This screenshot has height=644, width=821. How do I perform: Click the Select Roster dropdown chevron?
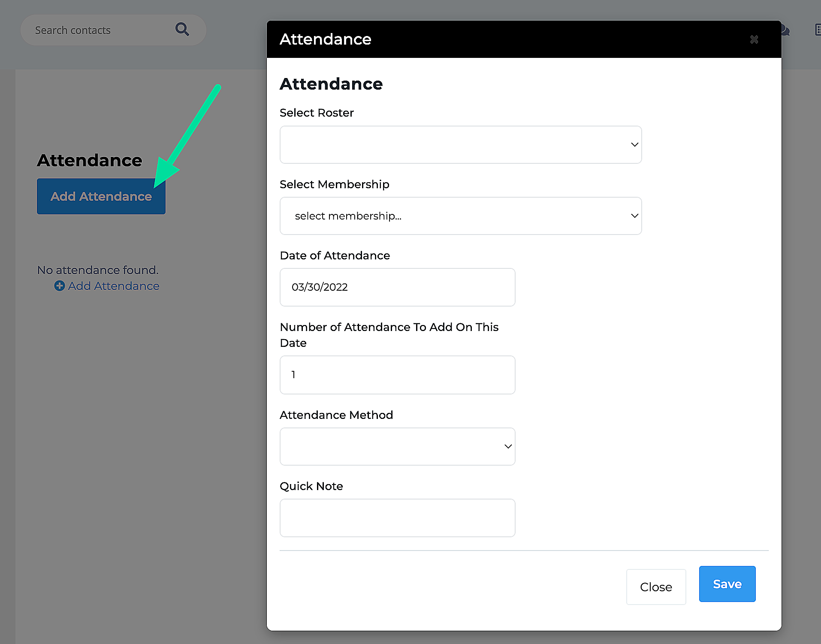point(634,144)
